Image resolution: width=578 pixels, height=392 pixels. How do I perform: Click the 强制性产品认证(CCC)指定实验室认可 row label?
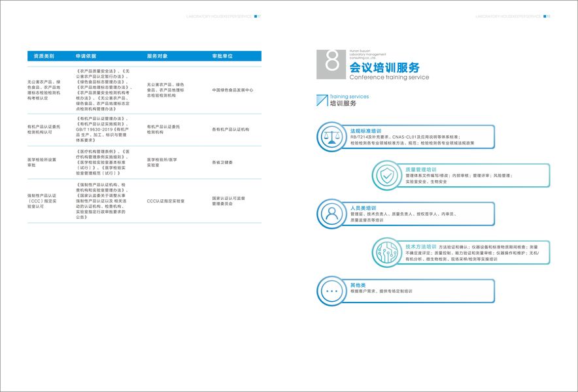[x=42, y=201]
